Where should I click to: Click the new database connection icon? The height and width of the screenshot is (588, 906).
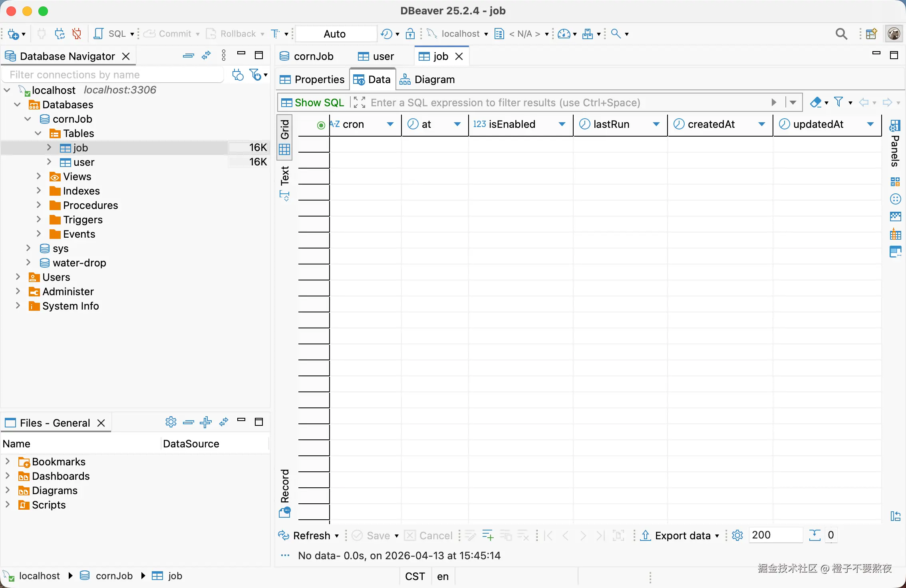pyautogui.click(x=13, y=34)
